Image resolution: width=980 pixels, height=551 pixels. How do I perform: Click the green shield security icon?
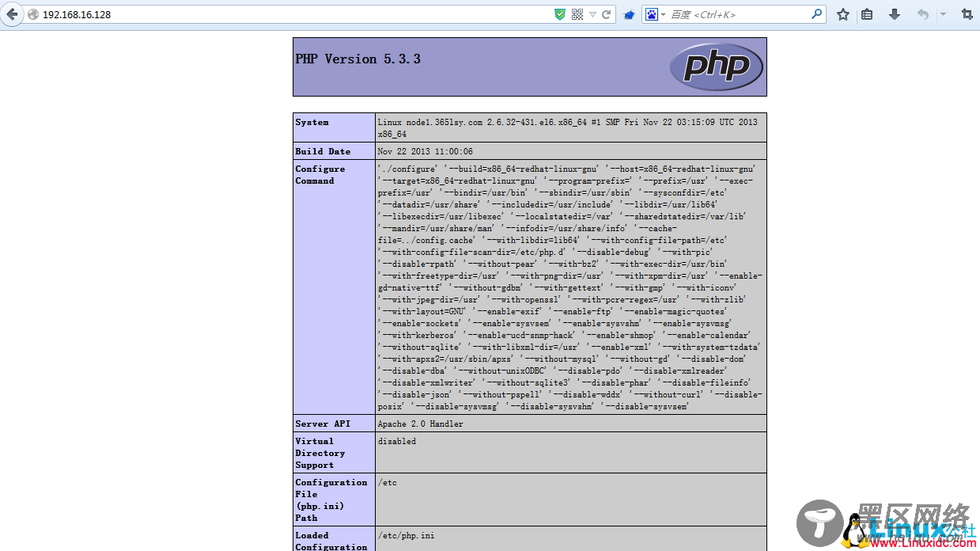click(x=560, y=14)
